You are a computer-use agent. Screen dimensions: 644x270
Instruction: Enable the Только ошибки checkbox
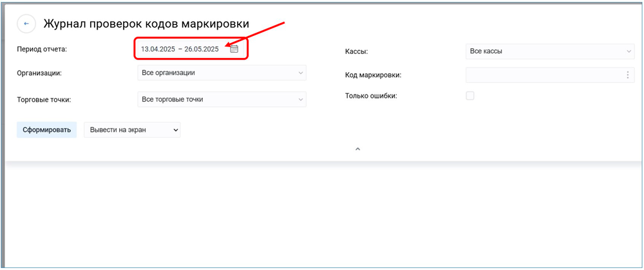470,96
